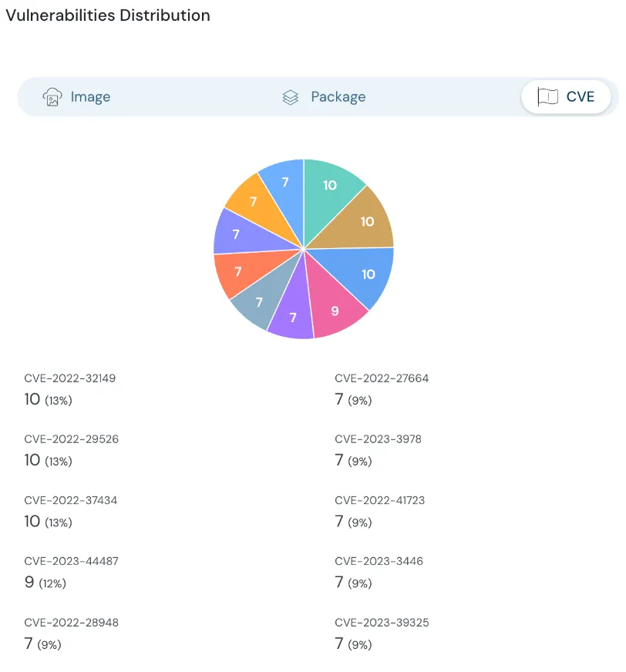626x672 pixels.
Task: Click the Vulnerabilities Distribution title
Action: point(108,15)
